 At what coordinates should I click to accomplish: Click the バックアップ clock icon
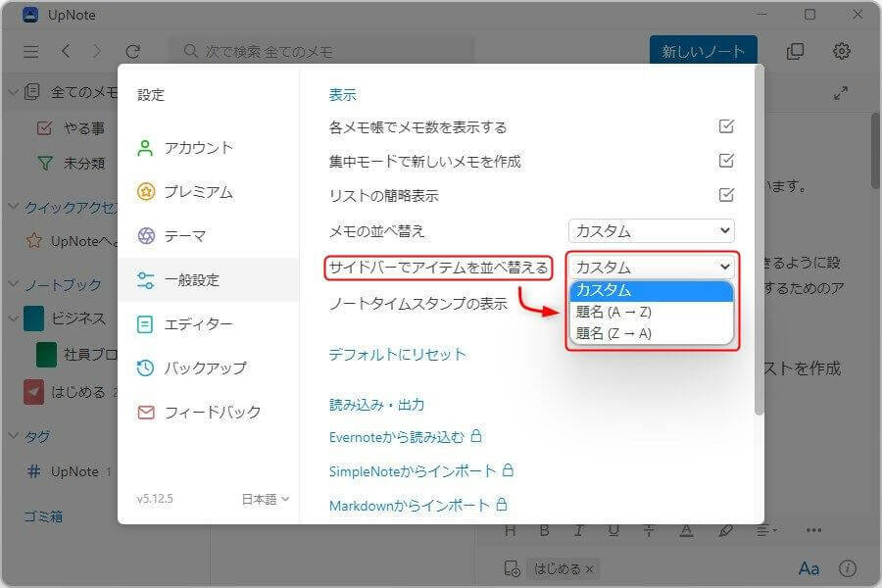point(146,368)
